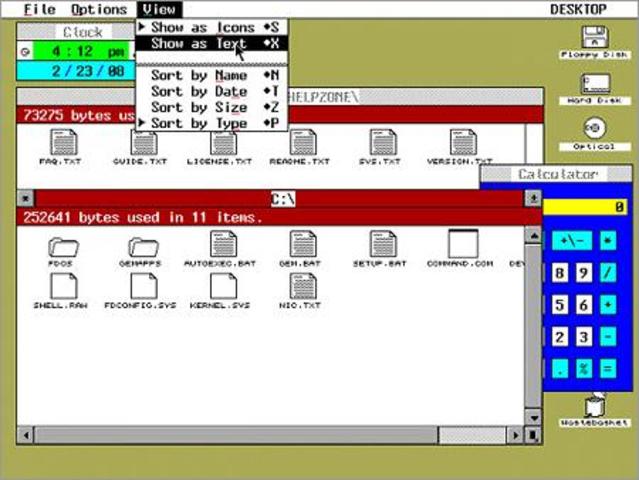Click the '252641 bytes used in 11 items' status line

click(280, 217)
